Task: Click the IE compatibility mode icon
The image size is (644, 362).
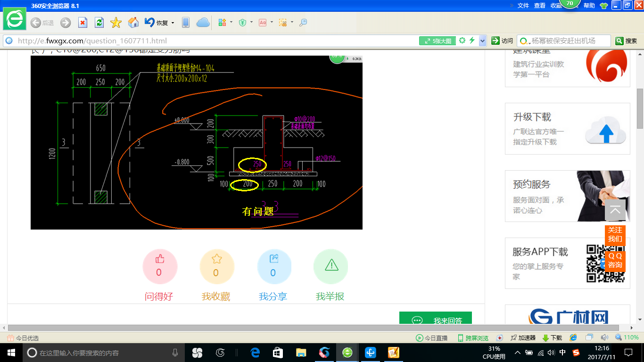Action: pos(573,337)
